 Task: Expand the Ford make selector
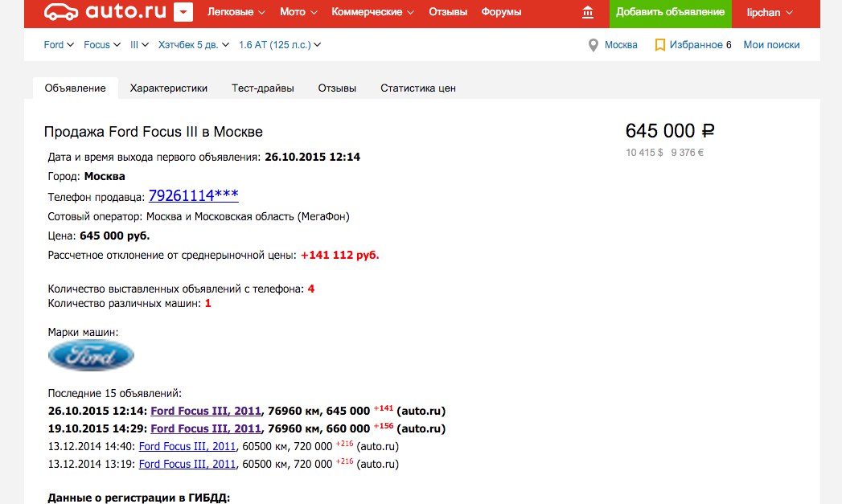pos(59,44)
